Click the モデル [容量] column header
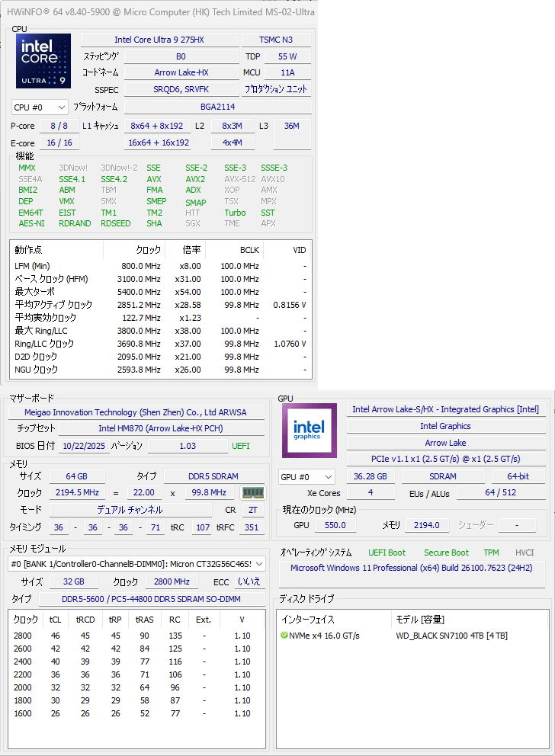 420,620
